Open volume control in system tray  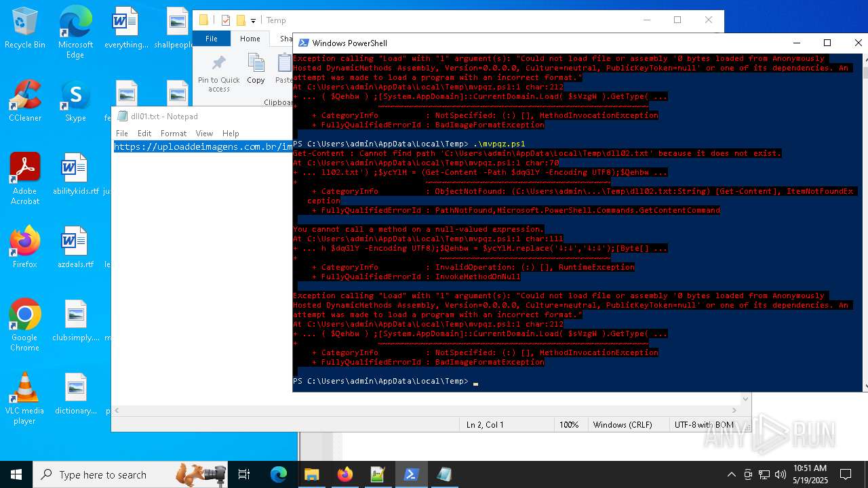coord(780,474)
